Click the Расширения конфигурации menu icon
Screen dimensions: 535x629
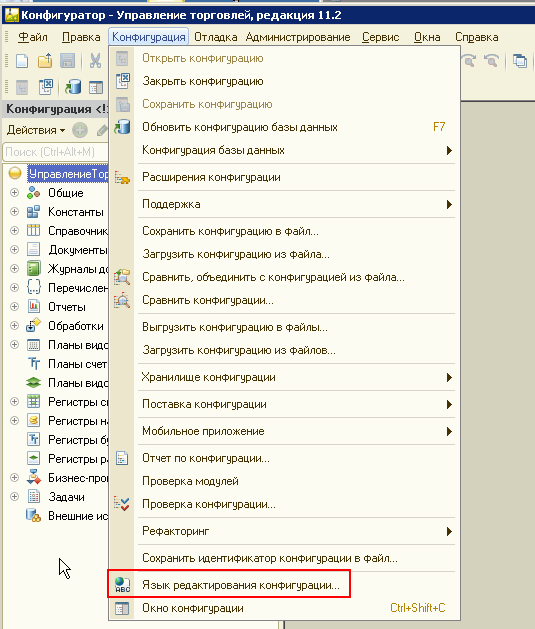(122, 177)
